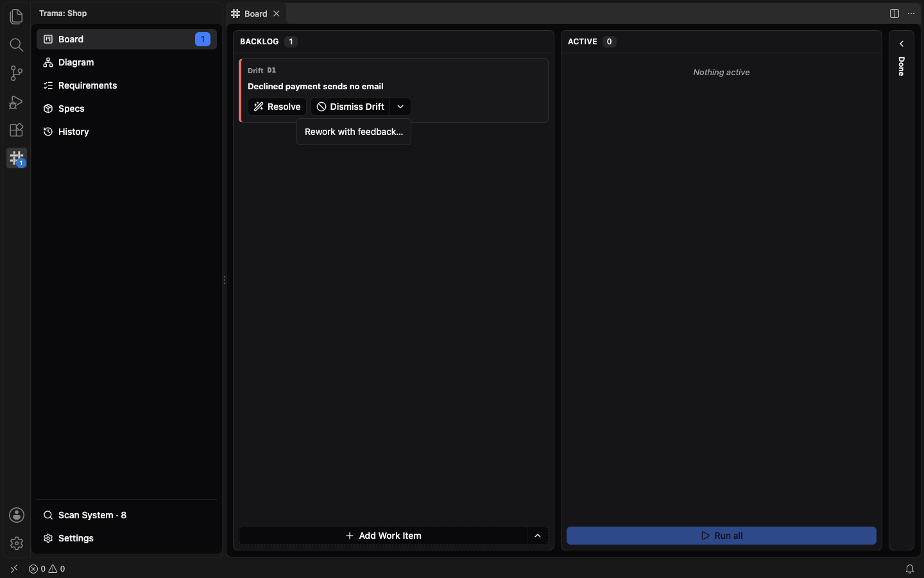Open errors and warnings count in status bar
The width and height of the screenshot is (924, 578).
[47, 569]
